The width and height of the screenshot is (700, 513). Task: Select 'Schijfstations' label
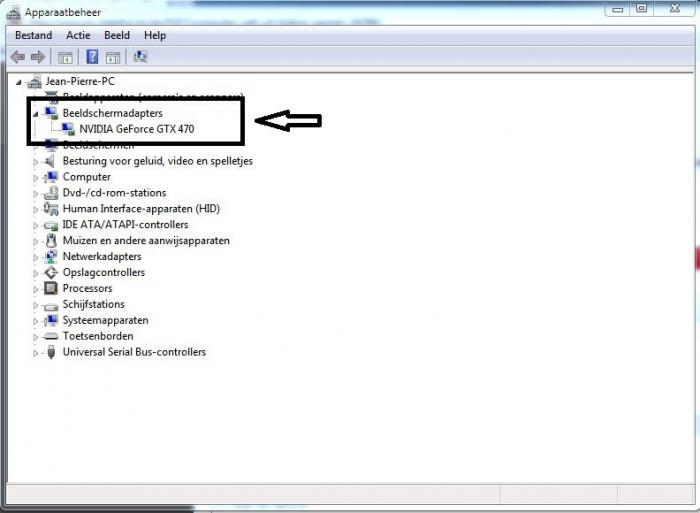pos(94,304)
